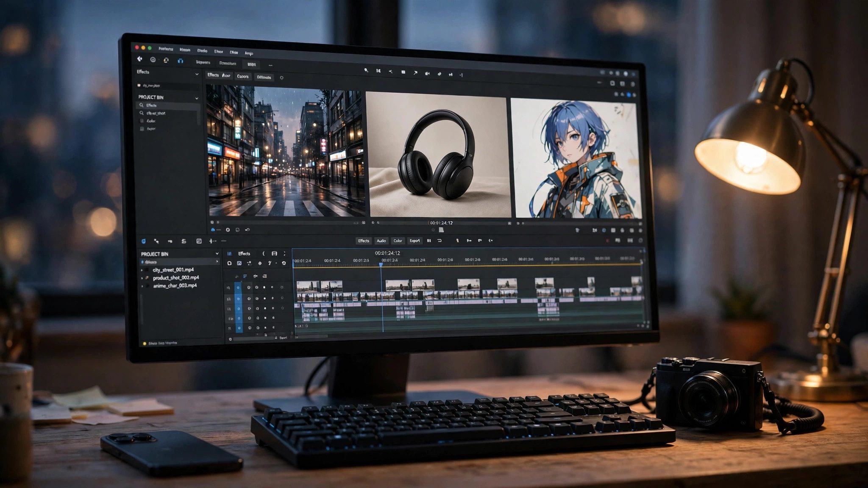Click the blue align-lines icon above track headers
This screenshot has height=488, width=868.
[245, 276]
